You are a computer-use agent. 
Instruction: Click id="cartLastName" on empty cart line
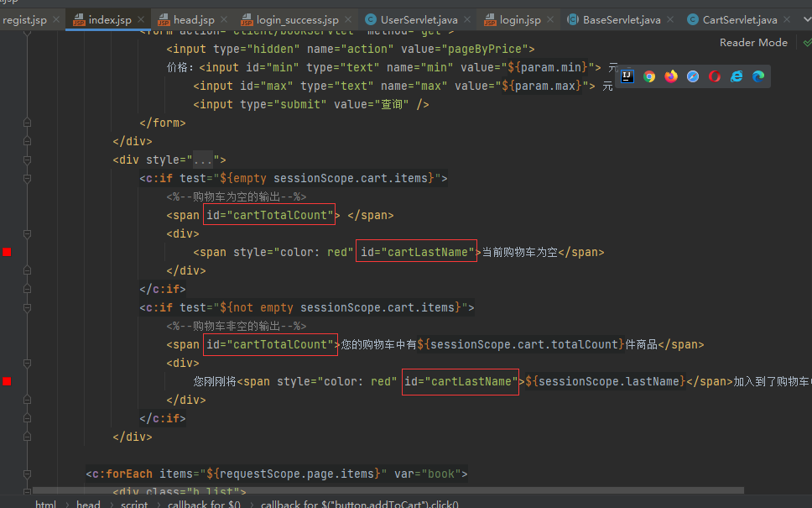[417, 252]
